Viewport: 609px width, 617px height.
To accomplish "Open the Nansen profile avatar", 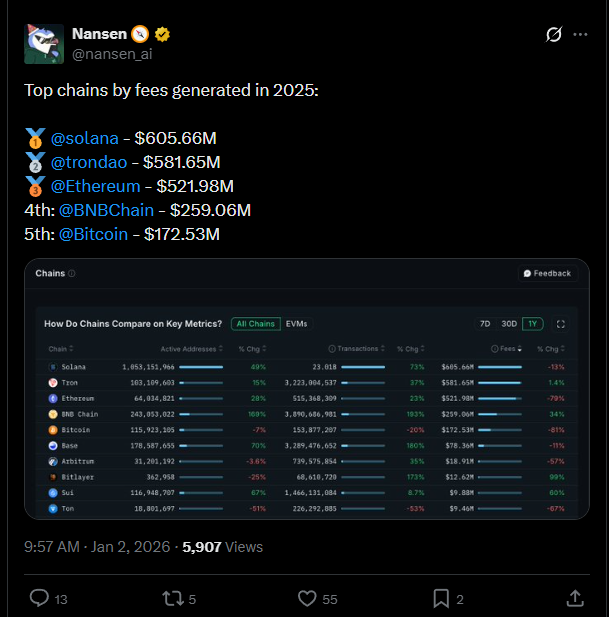I will pyautogui.click(x=44, y=45).
